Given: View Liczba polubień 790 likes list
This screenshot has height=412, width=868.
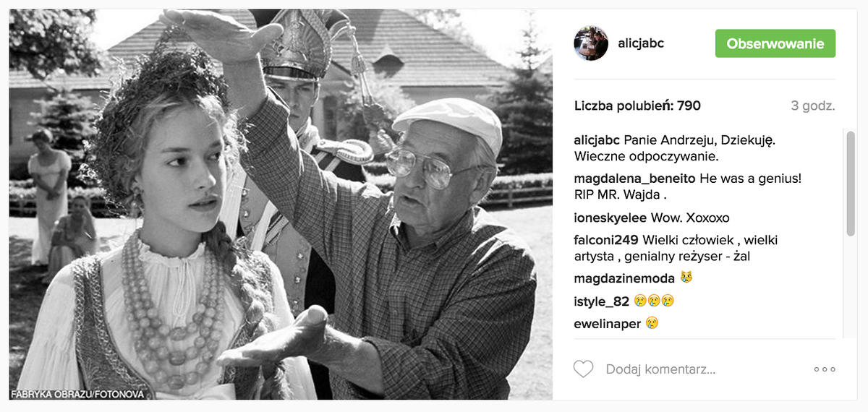Looking at the screenshot, I should click(x=637, y=106).
